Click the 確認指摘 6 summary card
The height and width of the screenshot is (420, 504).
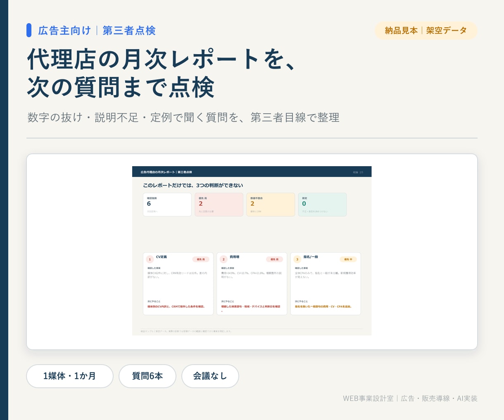point(167,205)
